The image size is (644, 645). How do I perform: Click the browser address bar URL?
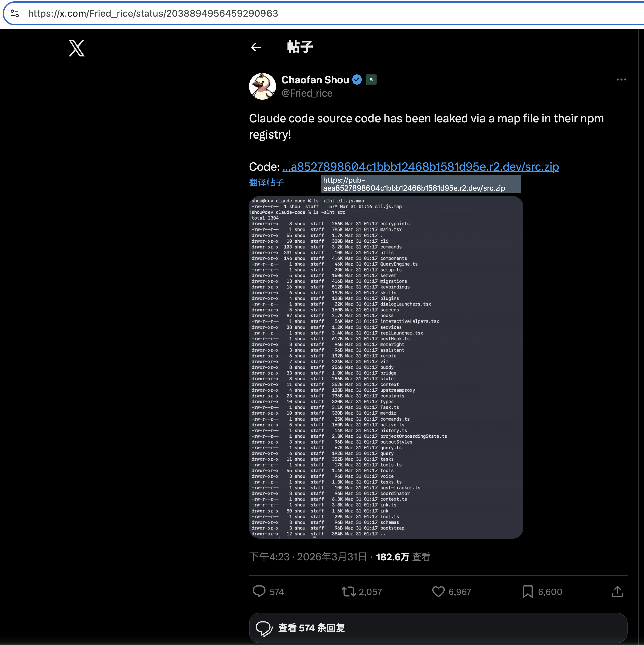[153, 13]
